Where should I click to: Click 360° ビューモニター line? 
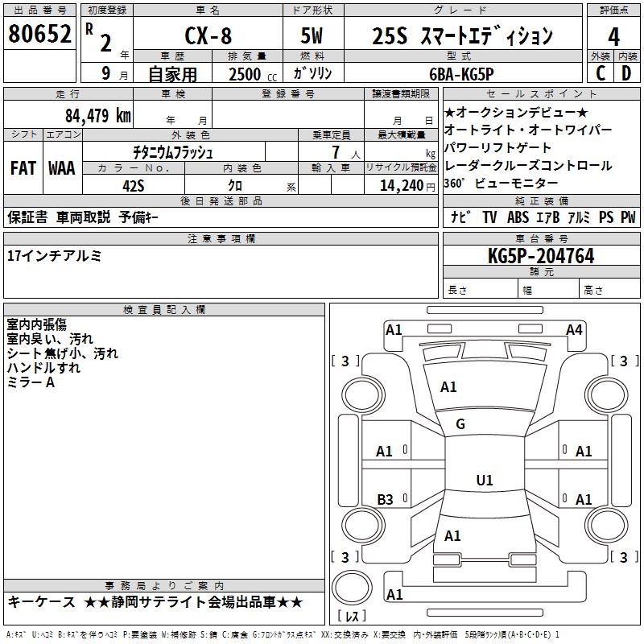[x=501, y=184]
